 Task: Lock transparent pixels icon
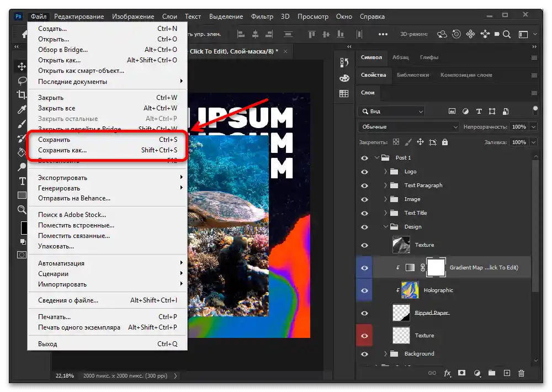click(x=396, y=142)
